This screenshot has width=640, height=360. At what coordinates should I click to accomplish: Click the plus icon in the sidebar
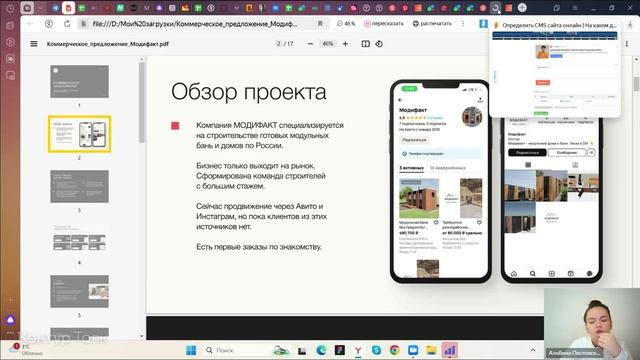[x=10, y=300]
